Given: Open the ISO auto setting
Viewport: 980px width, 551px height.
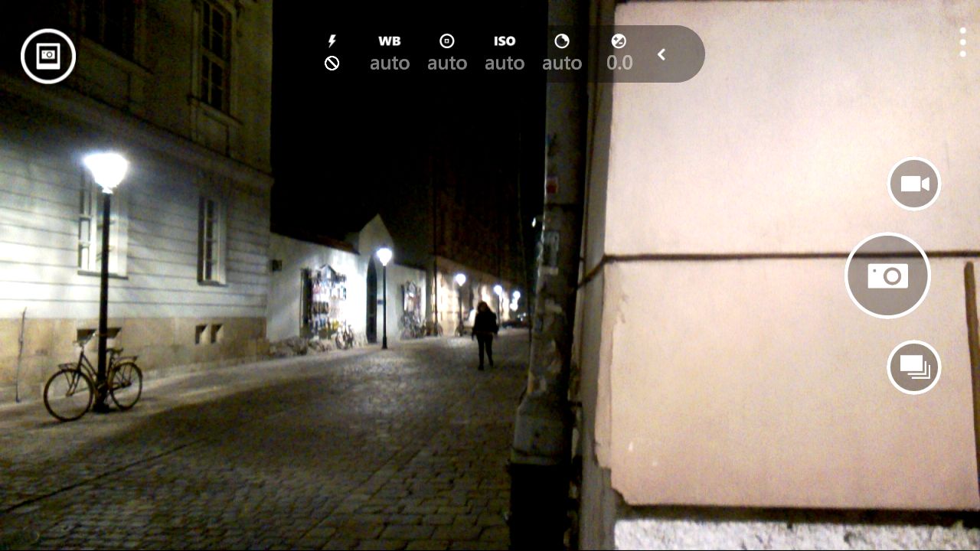Looking at the screenshot, I should tap(505, 53).
